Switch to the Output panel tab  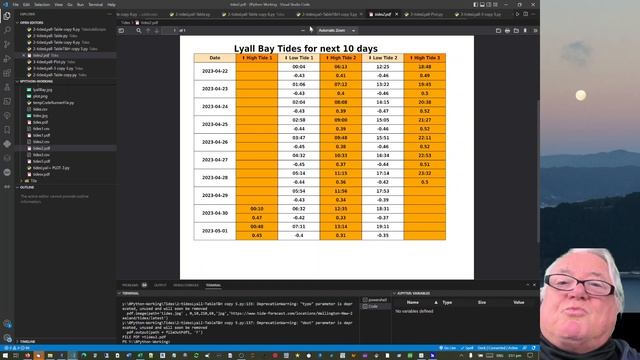[160, 285]
